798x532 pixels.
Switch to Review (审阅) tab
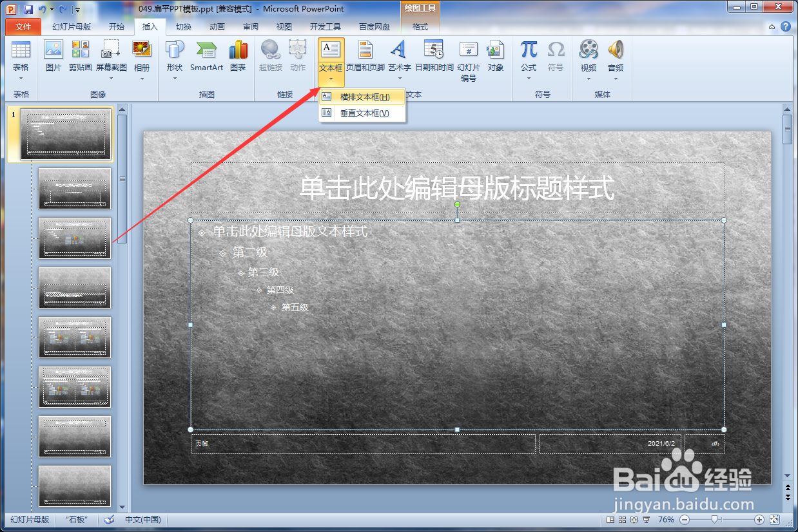click(x=251, y=26)
